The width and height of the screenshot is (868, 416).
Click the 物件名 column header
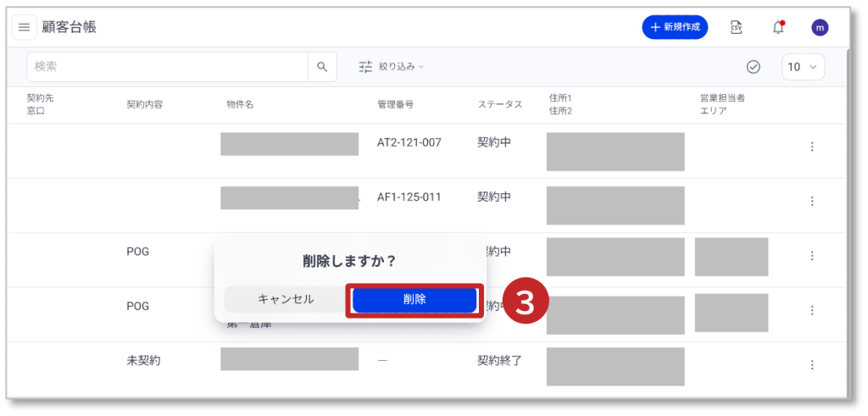coord(240,104)
